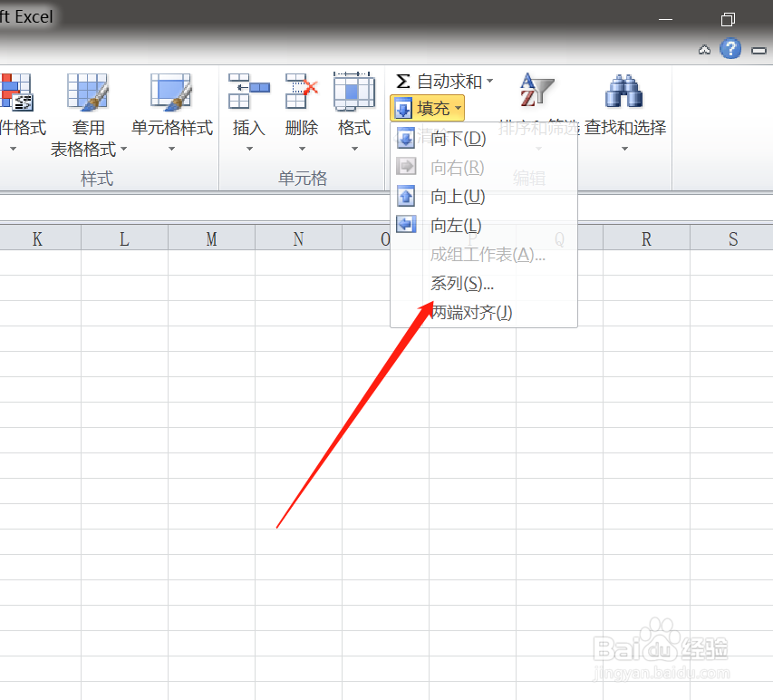Open the Format (格式) dropdown arrow

click(354, 149)
